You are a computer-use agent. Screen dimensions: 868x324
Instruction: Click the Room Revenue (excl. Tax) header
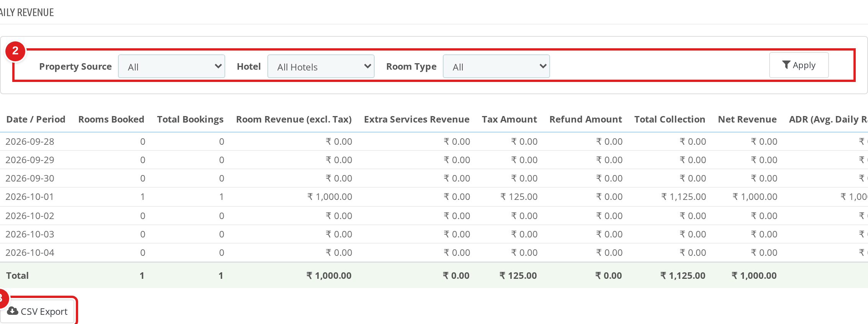(294, 119)
